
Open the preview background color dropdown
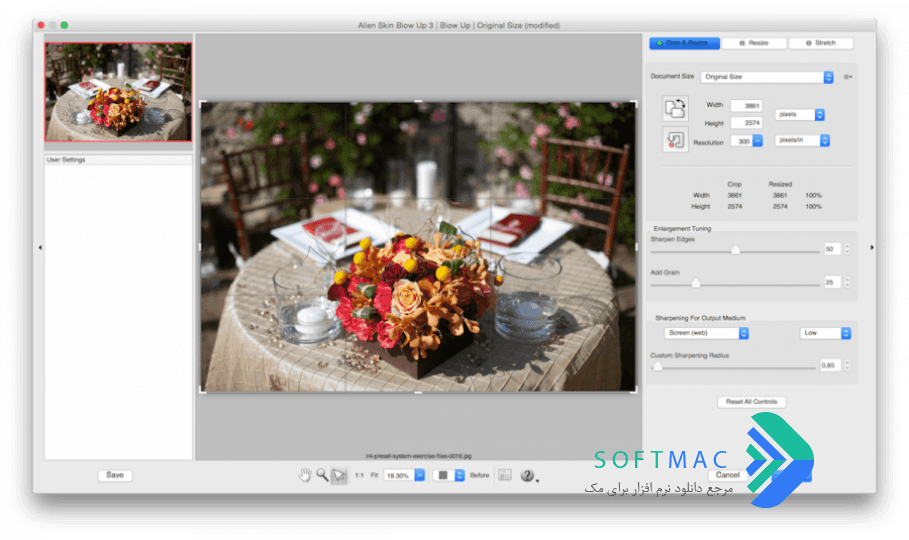(448, 475)
